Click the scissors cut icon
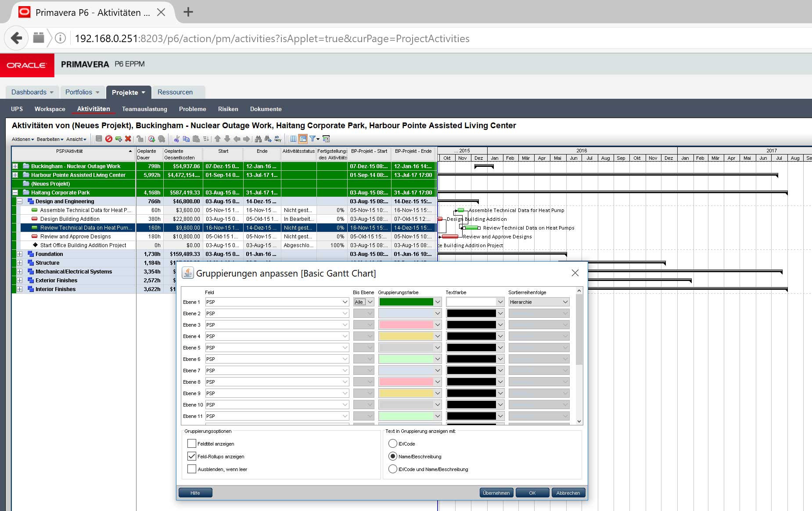 point(176,139)
